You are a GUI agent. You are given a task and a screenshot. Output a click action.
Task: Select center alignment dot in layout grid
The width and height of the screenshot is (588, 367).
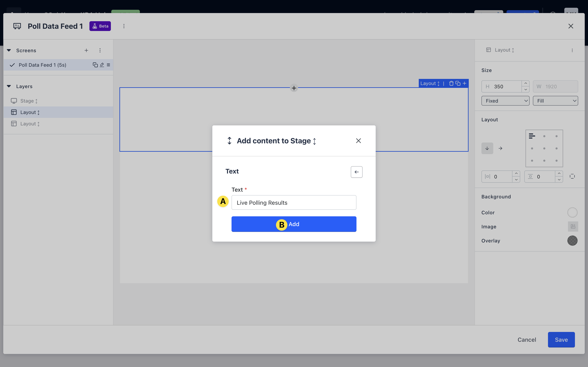[x=544, y=148]
